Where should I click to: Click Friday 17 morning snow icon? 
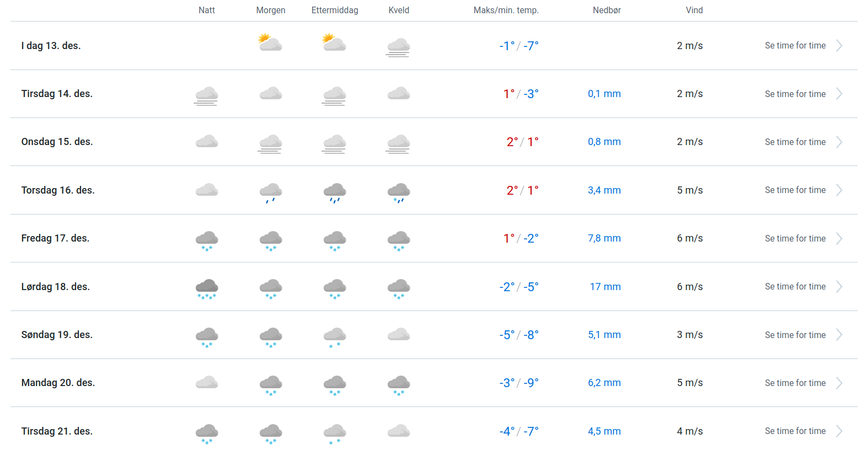point(271,240)
